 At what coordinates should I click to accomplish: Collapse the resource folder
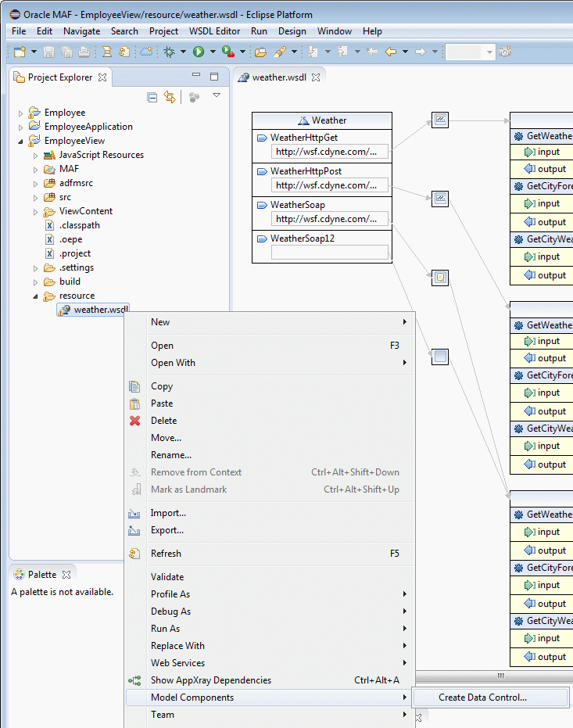point(36,296)
